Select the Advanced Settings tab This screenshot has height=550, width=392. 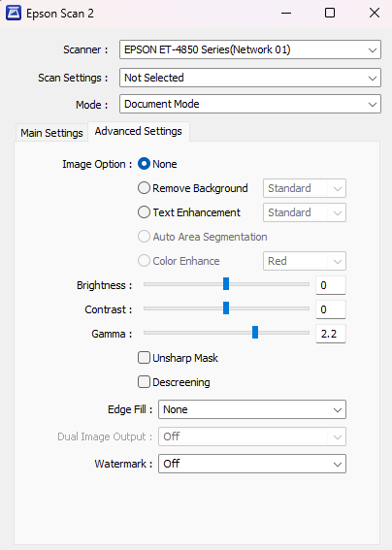tap(139, 131)
